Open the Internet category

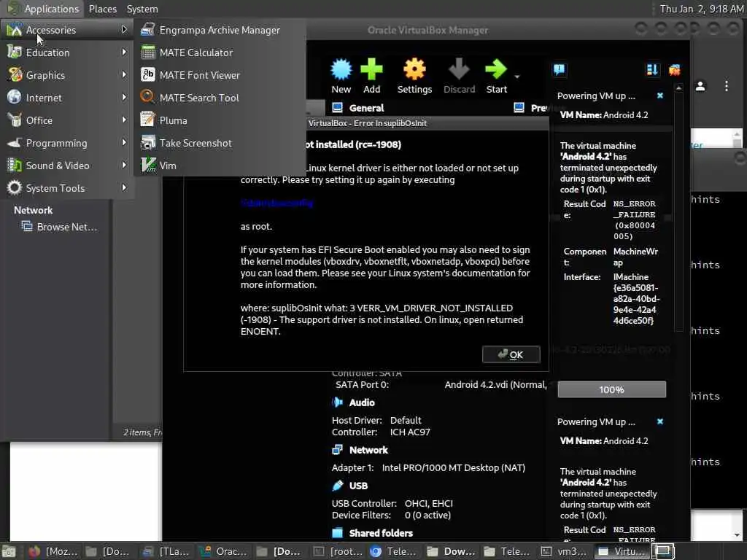pos(66,98)
